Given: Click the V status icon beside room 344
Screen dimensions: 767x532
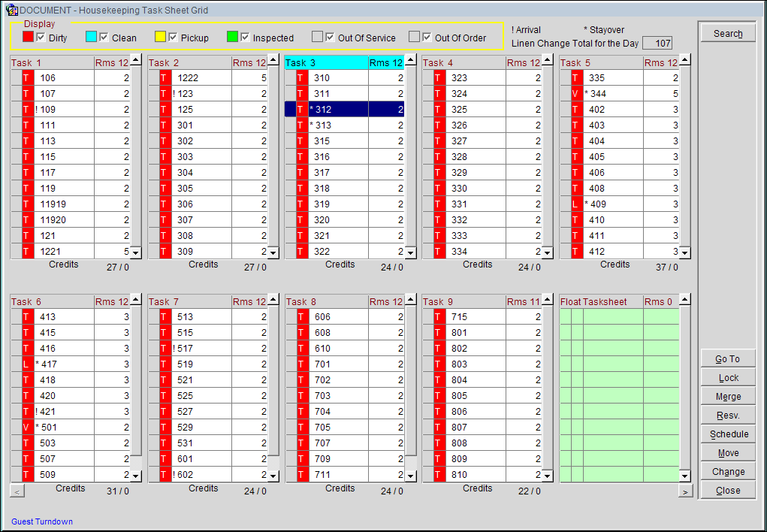Looking at the screenshot, I should click(577, 94).
